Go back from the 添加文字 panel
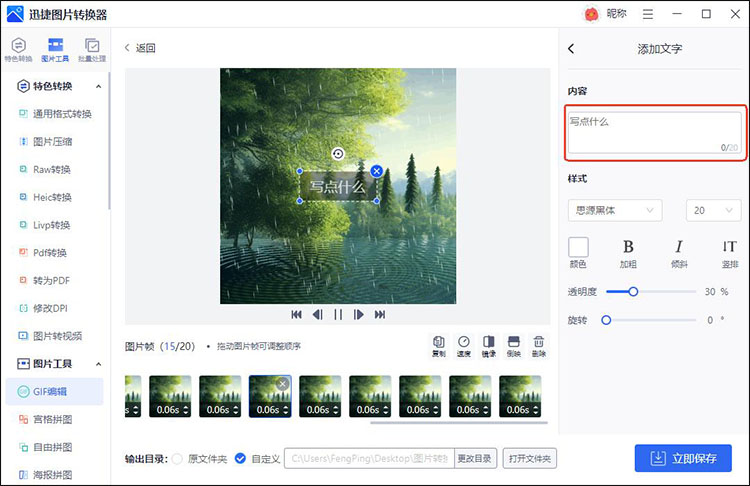Image resolution: width=750 pixels, height=486 pixels. 571,48
